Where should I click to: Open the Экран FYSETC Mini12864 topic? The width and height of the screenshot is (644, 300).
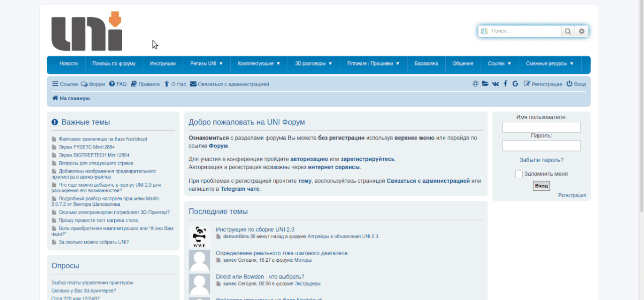[87, 147]
